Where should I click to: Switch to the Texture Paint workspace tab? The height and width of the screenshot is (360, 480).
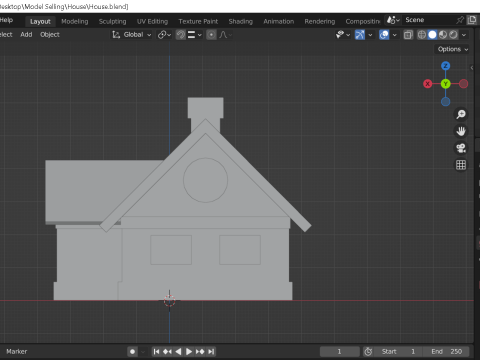pos(198,21)
